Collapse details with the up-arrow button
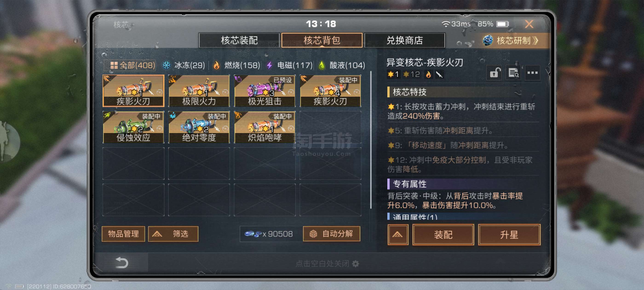The width and height of the screenshot is (644, 290). (398, 235)
